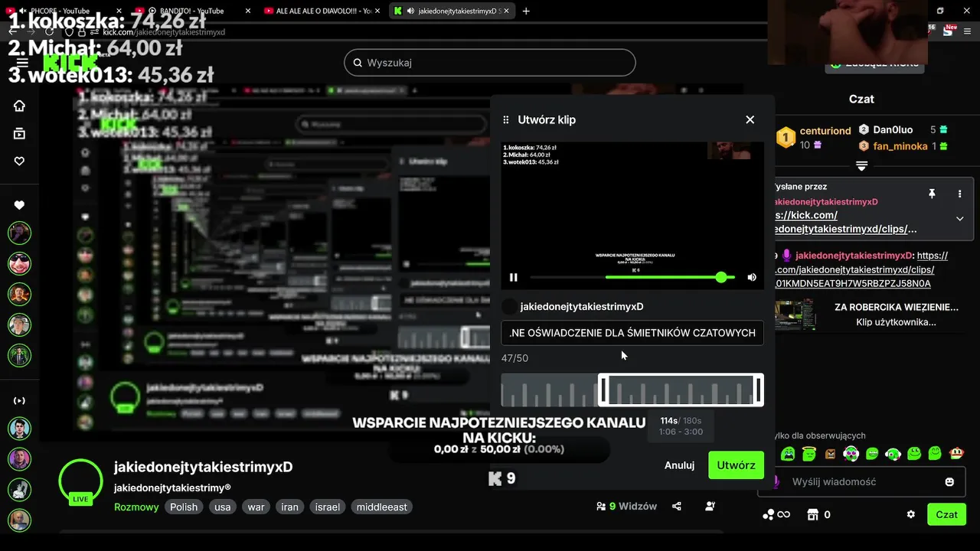Click the war tag
Viewport: 980px width, 551px height.
256,507
